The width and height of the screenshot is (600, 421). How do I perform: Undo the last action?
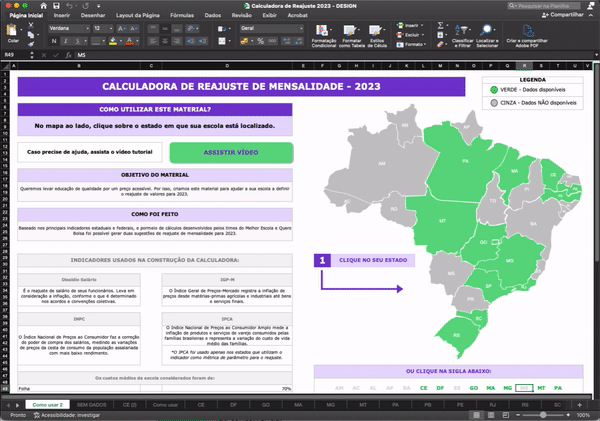click(x=69, y=6)
